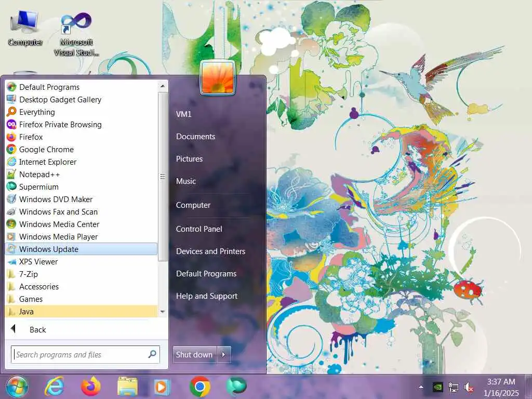This screenshot has width=532, height=399.
Task: Open Default Programs in the right pane
Action: [x=206, y=274]
